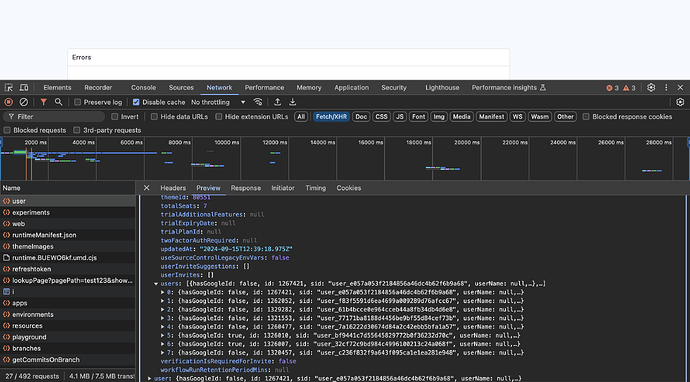
Task: Filter by WS requests
Action: 518,117
